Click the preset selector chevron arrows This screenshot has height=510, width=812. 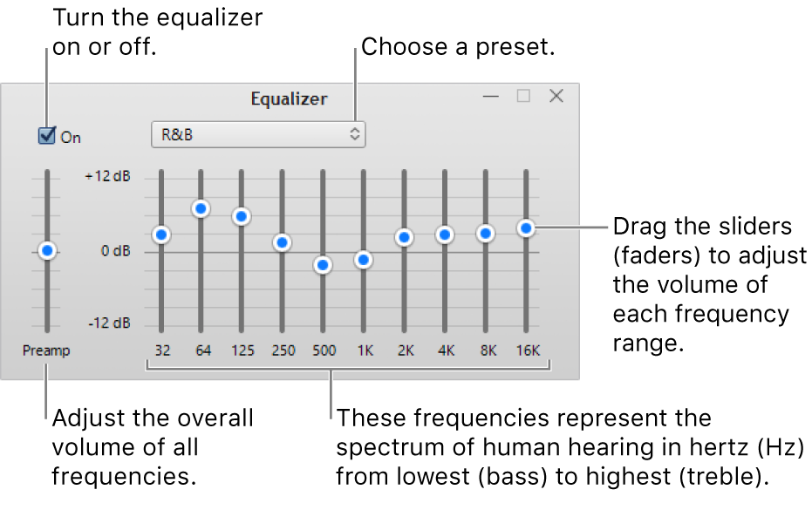354,134
